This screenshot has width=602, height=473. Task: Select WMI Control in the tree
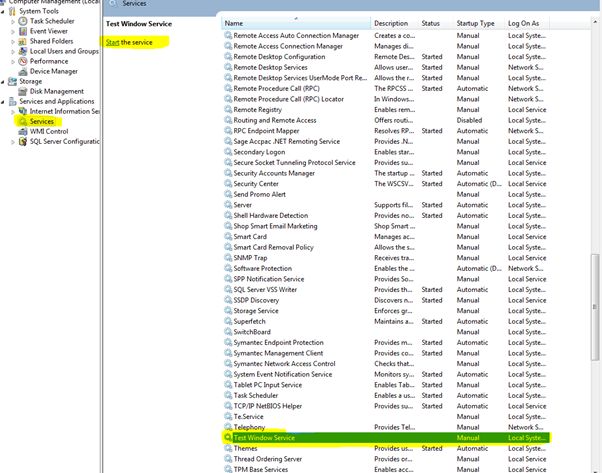[x=49, y=131]
